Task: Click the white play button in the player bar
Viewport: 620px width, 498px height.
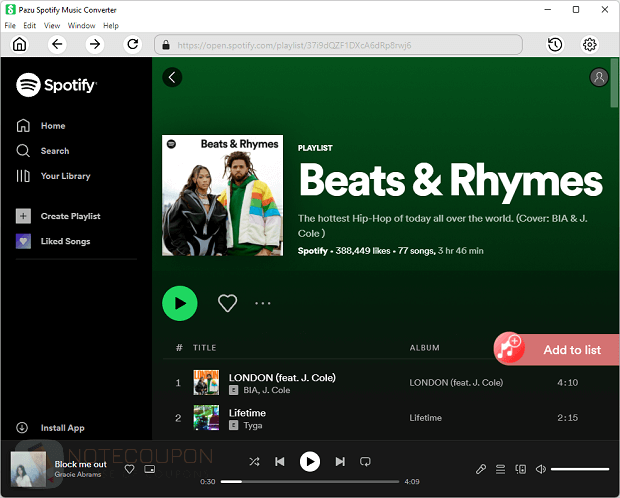Action: [x=310, y=462]
